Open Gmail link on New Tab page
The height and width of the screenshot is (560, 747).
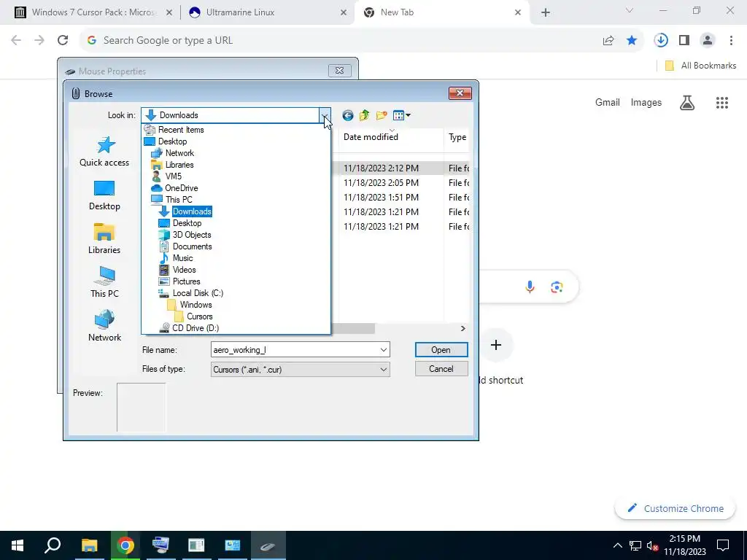(608, 102)
